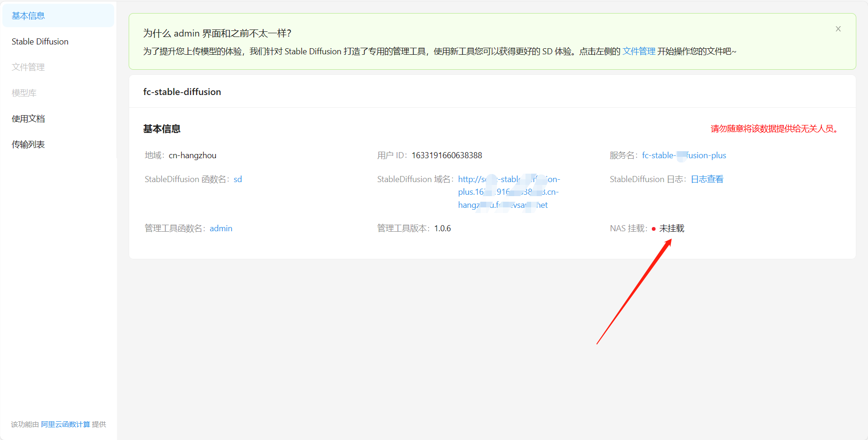Click the red data warning text

(x=776, y=129)
